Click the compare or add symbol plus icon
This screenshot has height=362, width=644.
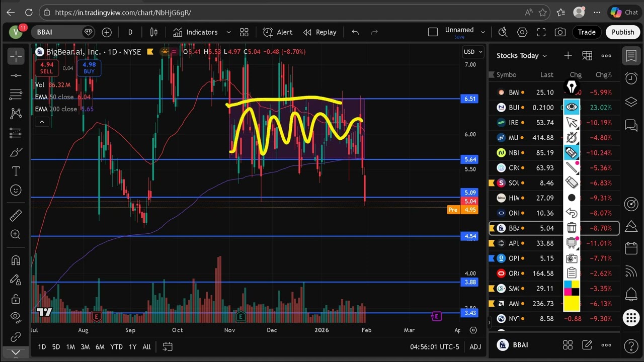107,32
